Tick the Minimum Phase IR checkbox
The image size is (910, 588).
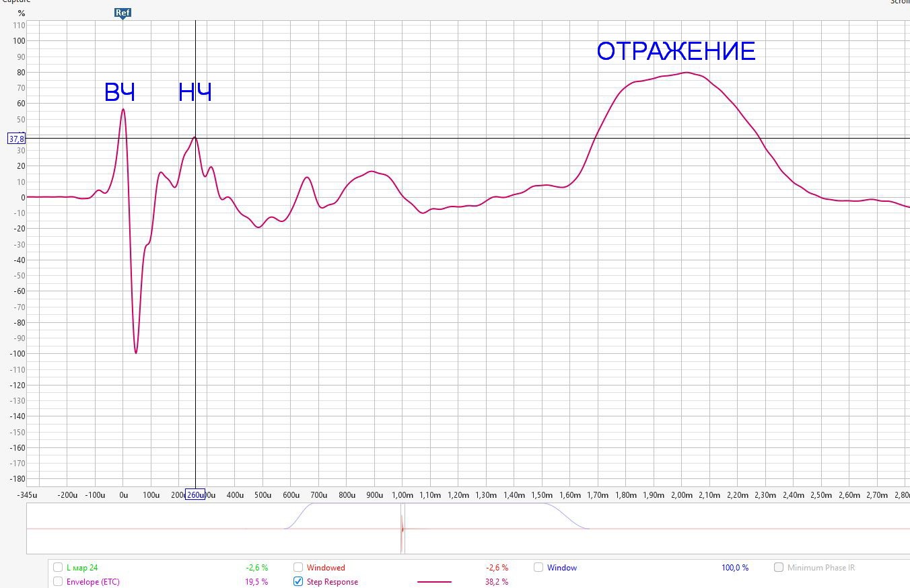coord(779,567)
